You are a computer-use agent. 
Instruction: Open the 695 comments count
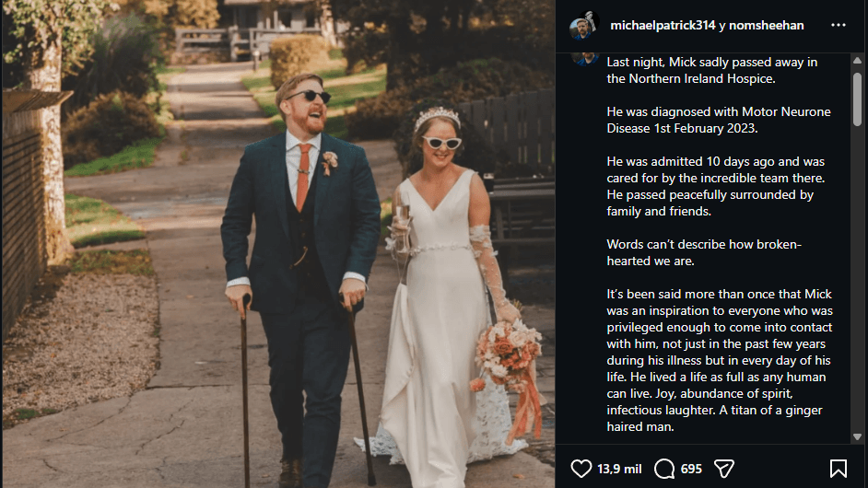click(691, 470)
